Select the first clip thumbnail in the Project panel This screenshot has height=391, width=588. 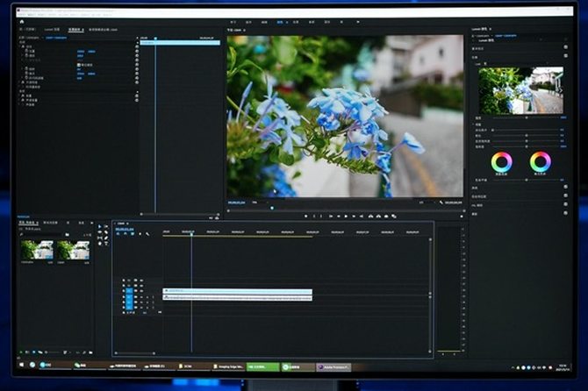[37, 250]
